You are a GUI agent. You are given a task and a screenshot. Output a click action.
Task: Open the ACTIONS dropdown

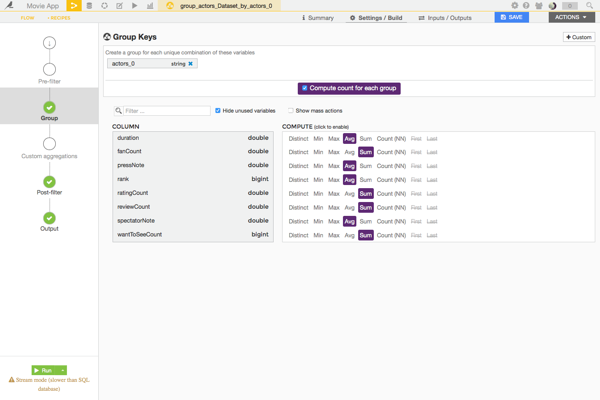click(571, 17)
